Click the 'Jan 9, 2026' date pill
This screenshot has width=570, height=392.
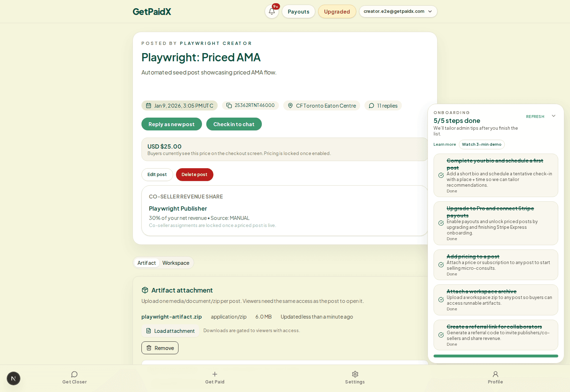179,105
